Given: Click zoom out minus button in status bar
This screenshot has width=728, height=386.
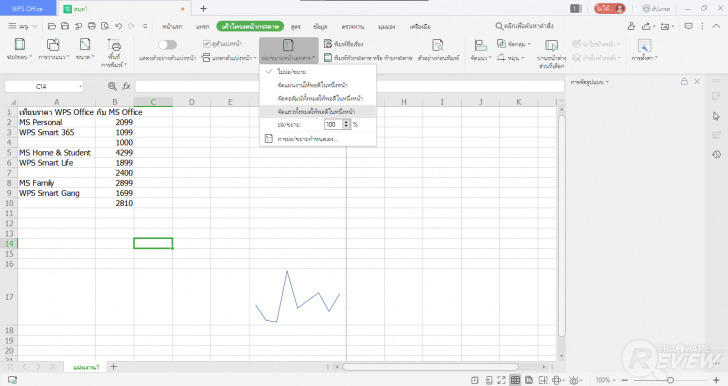Looking at the screenshot, I should click(x=624, y=380).
